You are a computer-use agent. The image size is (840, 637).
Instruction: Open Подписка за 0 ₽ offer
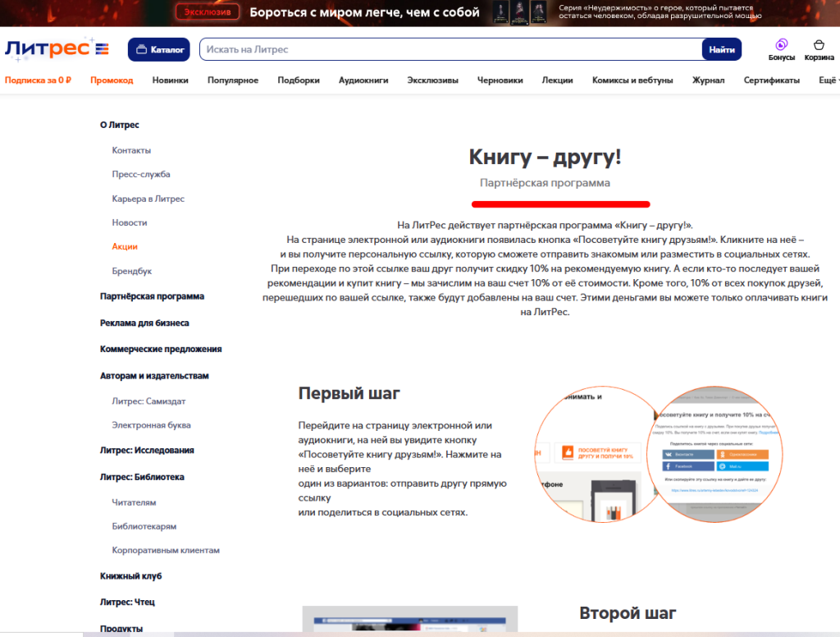coord(39,80)
